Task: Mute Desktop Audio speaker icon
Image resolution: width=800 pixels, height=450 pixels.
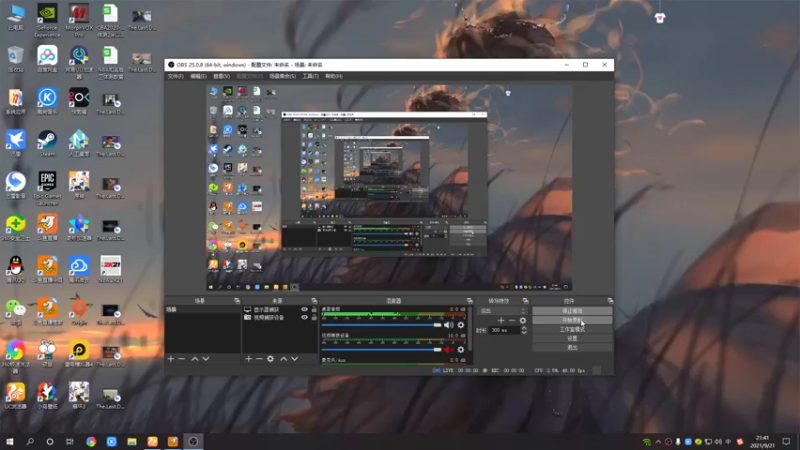Action: click(448, 325)
